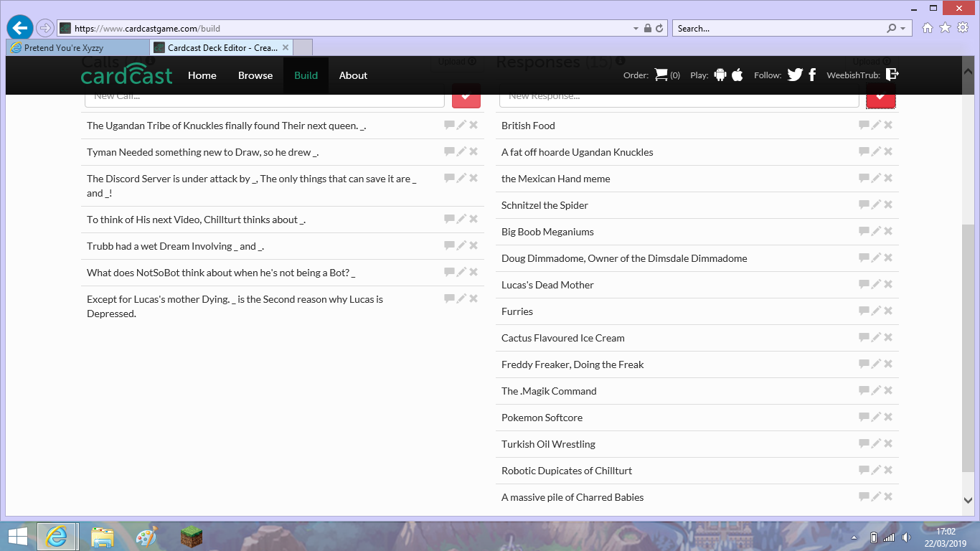Select 'The .Magik Command' text

[549, 391]
